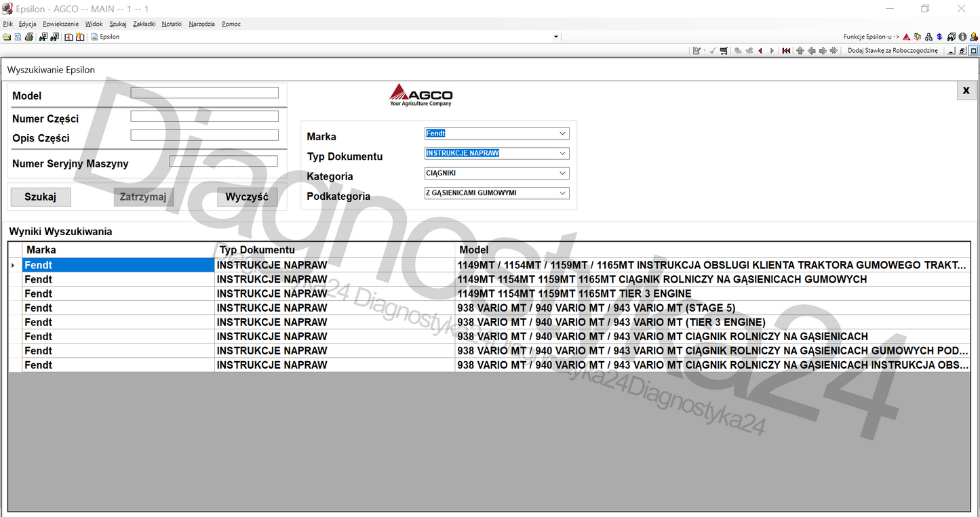Click the user icon in Epsilon functions
This screenshot has width=980, height=517.
(x=973, y=37)
